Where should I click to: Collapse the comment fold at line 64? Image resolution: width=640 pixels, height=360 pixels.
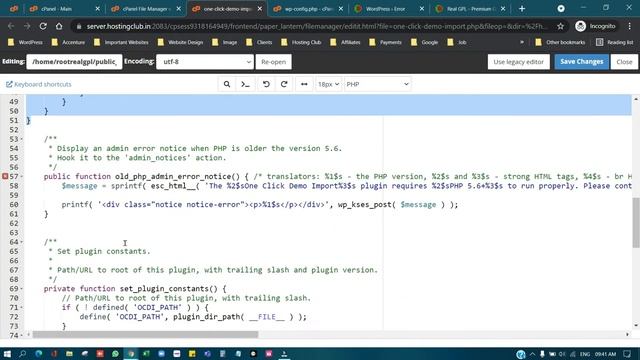point(22,242)
